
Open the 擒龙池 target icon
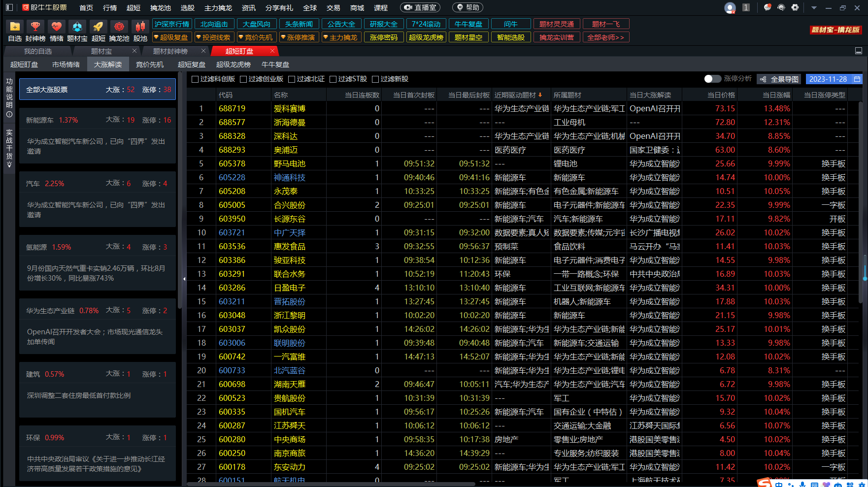pos(119,27)
